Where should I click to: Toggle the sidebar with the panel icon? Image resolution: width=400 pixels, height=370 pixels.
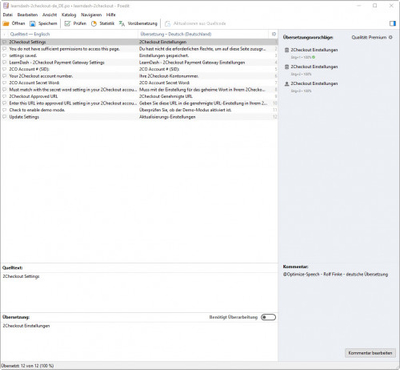392,24
